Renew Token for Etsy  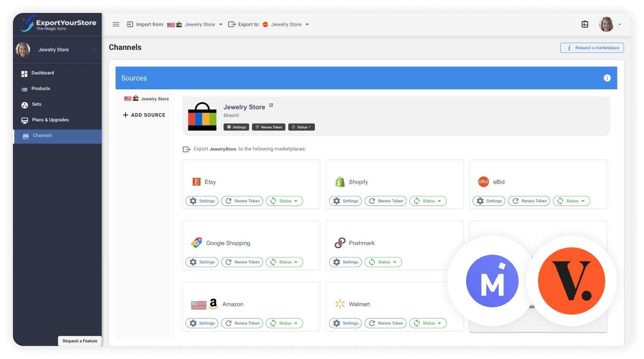(x=242, y=201)
